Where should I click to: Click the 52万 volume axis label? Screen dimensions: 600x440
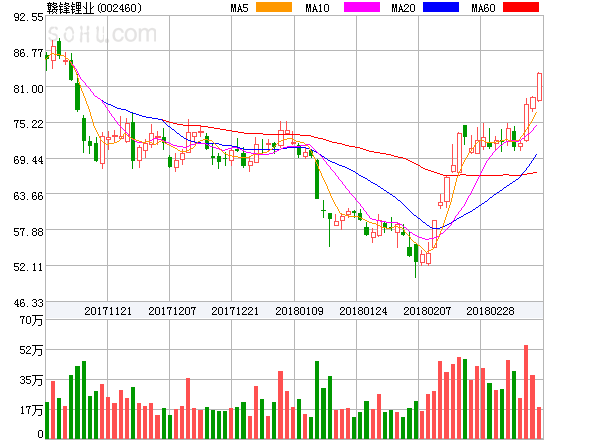(x=31, y=350)
